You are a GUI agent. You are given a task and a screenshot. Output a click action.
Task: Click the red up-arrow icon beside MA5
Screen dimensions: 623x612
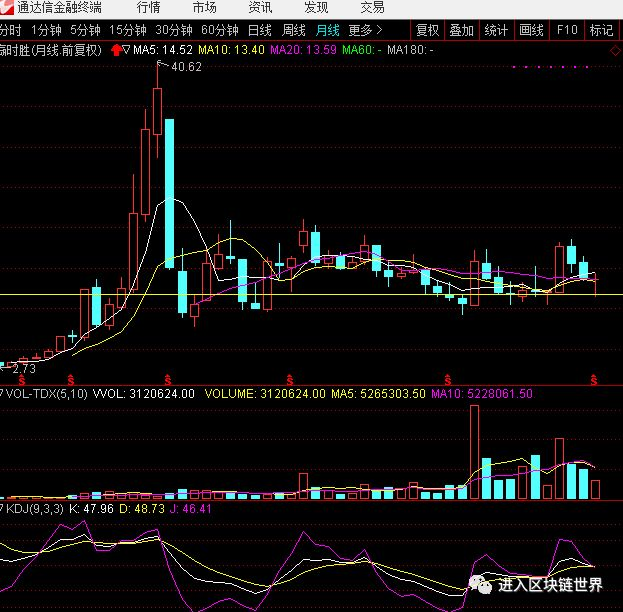pos(116,50)
